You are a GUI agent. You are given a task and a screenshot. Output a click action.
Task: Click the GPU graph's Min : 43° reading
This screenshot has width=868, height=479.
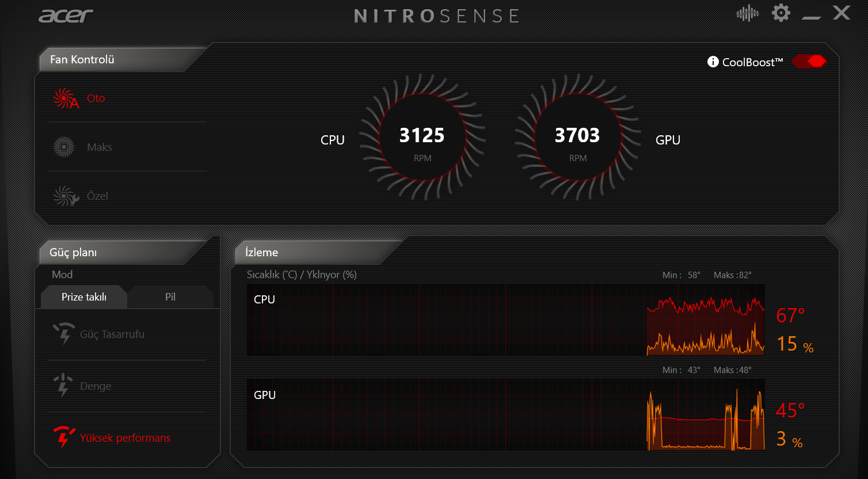(x=682, y=370)
